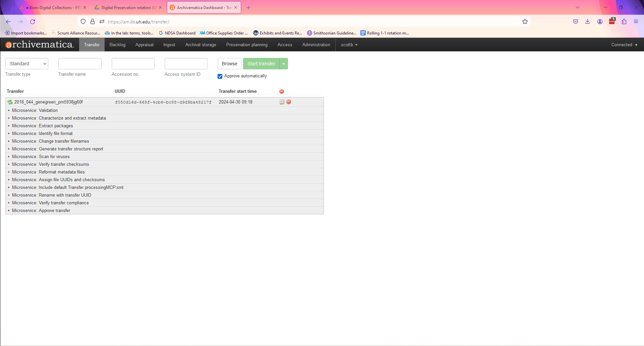Expand Microservice: Assign file UUIDs and checksums
This screenshot has height=346, width=644.
[165, 180]
